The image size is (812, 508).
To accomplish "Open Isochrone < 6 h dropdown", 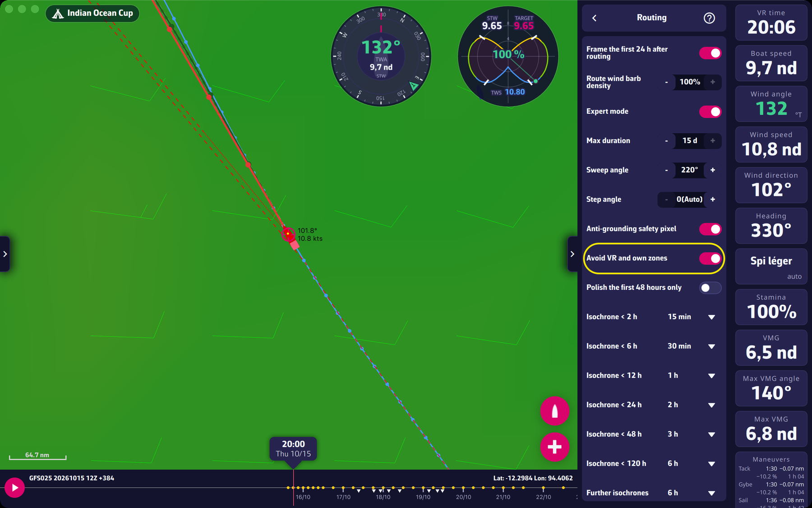I will pos(711,346).
